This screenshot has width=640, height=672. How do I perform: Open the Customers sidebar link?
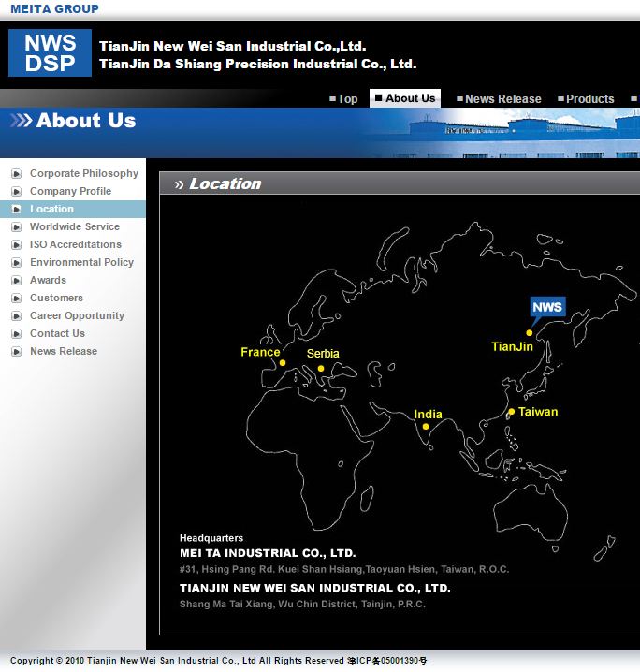pos(56,299)
